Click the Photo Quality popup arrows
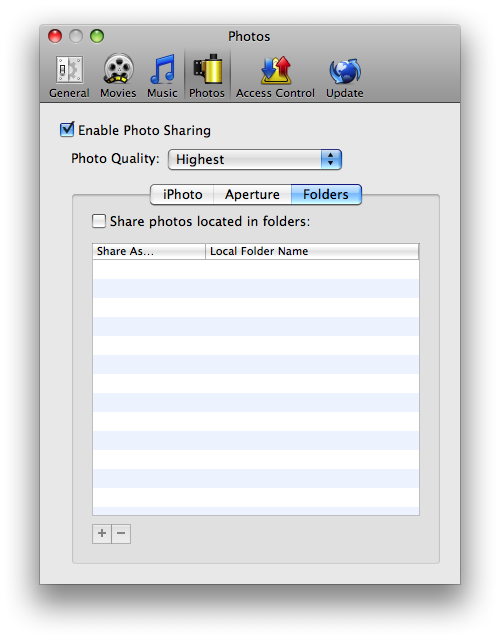 pyautogui.click(x=331, y=159)
